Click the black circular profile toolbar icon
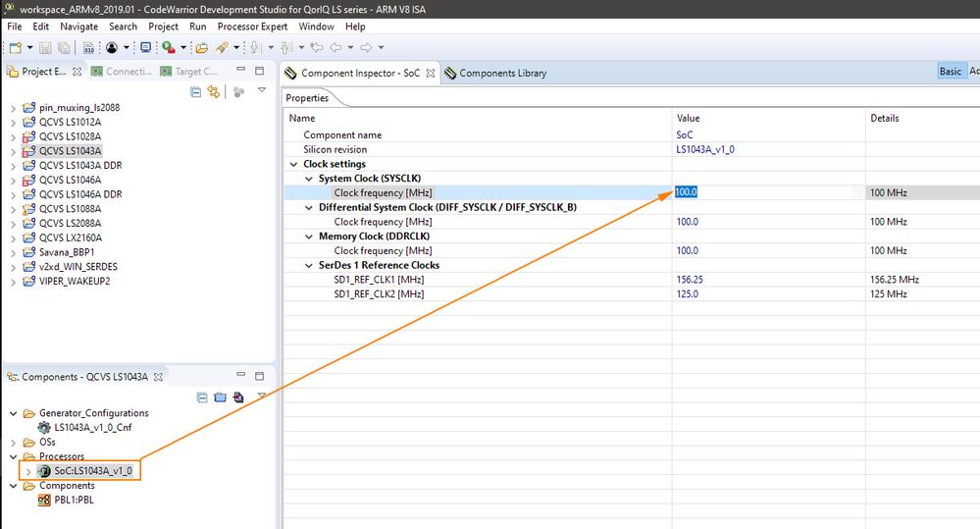 (112, 47)
